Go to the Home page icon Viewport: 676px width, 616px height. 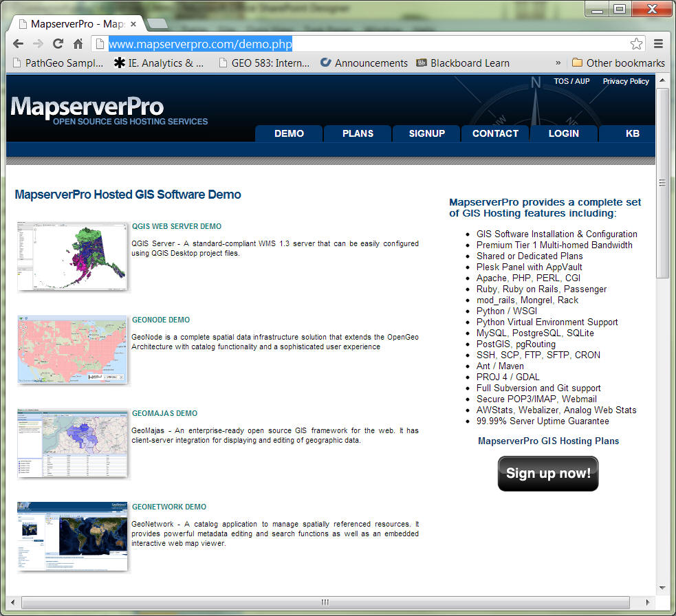click(78, 43)
